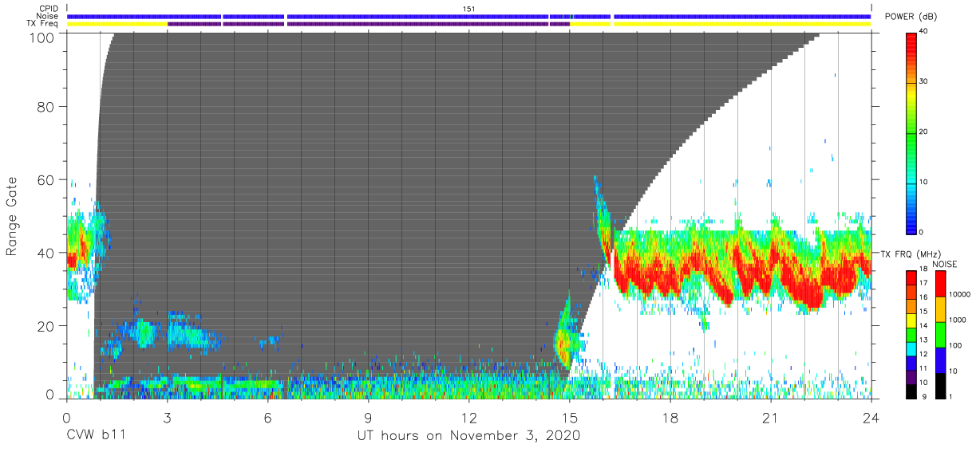980x452 pixels.
Task: Click the purple section of TX Freq strip
Action: pos(368,24)
